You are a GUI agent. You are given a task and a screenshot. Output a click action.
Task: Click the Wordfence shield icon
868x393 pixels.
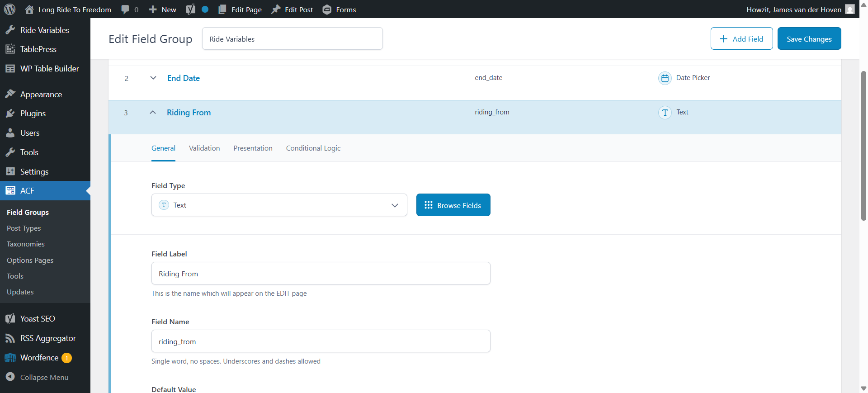10,357
